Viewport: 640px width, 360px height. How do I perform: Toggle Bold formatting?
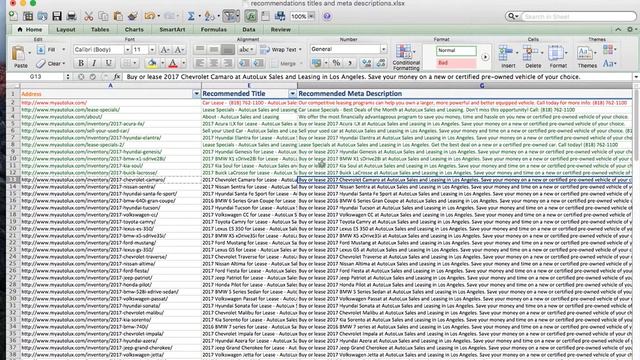[x=81, y=63]
